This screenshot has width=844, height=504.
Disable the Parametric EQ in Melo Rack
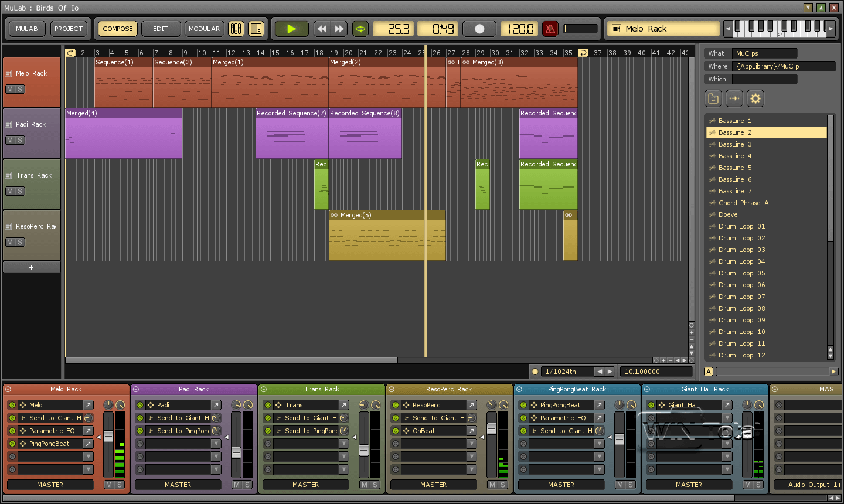[12, 431]
